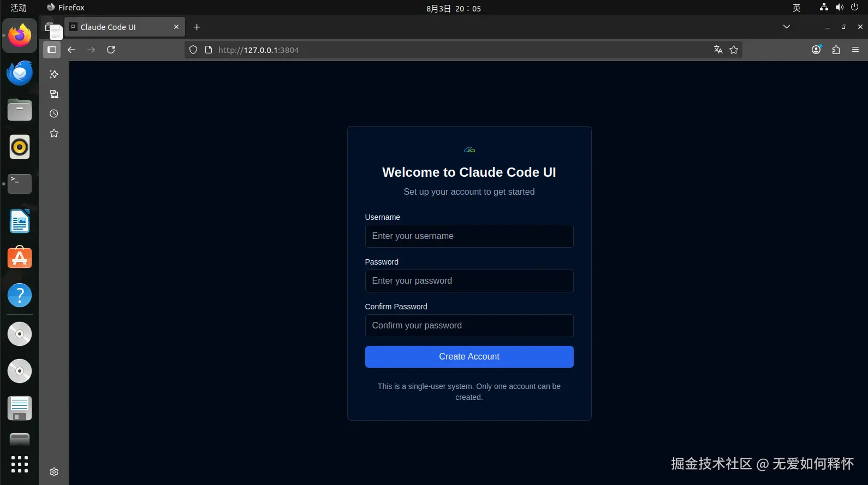The width and height of the screenshot is (868, 485).
Task: Click the single-user system notice text
Action: [x=469, y=392]
